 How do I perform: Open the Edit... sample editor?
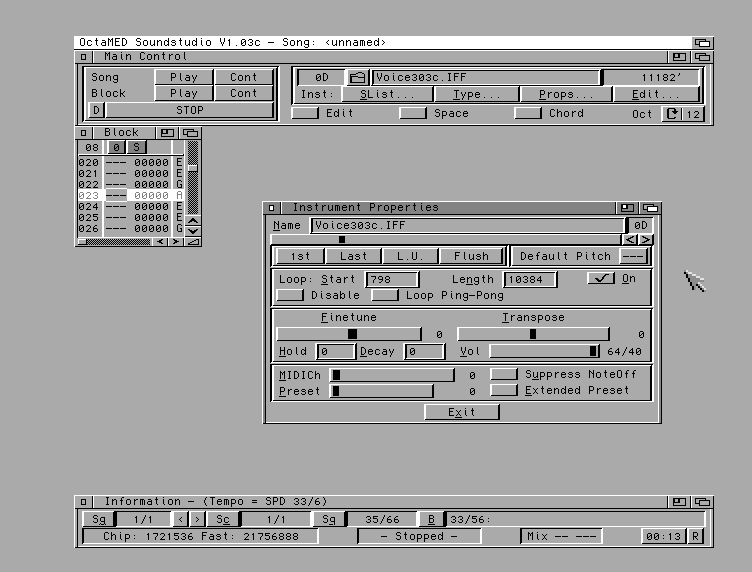[x=656, y=94]
